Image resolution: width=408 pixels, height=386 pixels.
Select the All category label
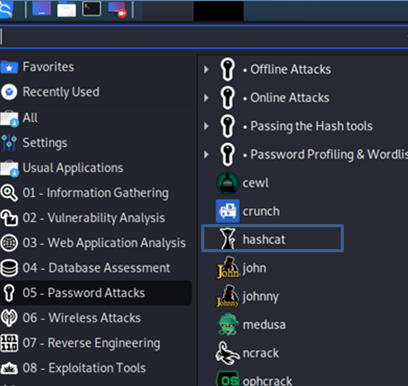point(30,118)
